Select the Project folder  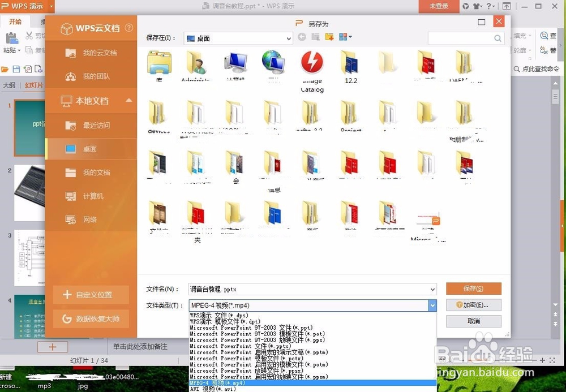click(x=350, y=117)
